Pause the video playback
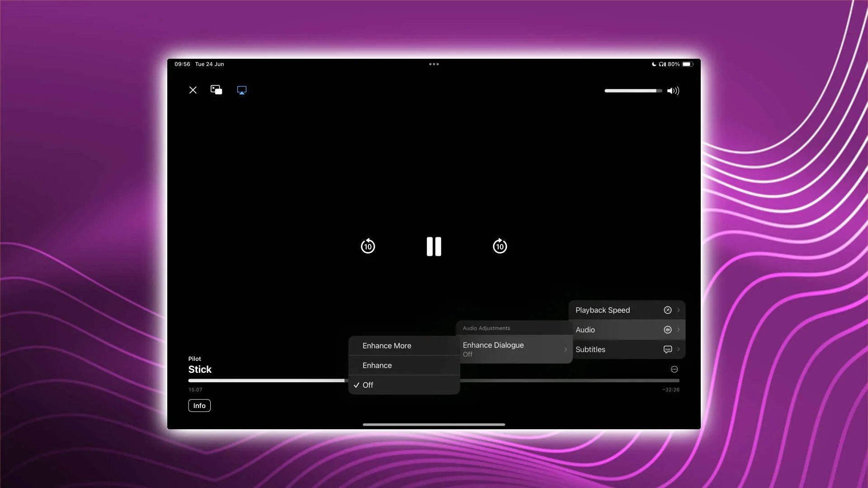Screen dimensions: 868x488 click(x=434, y=246)
